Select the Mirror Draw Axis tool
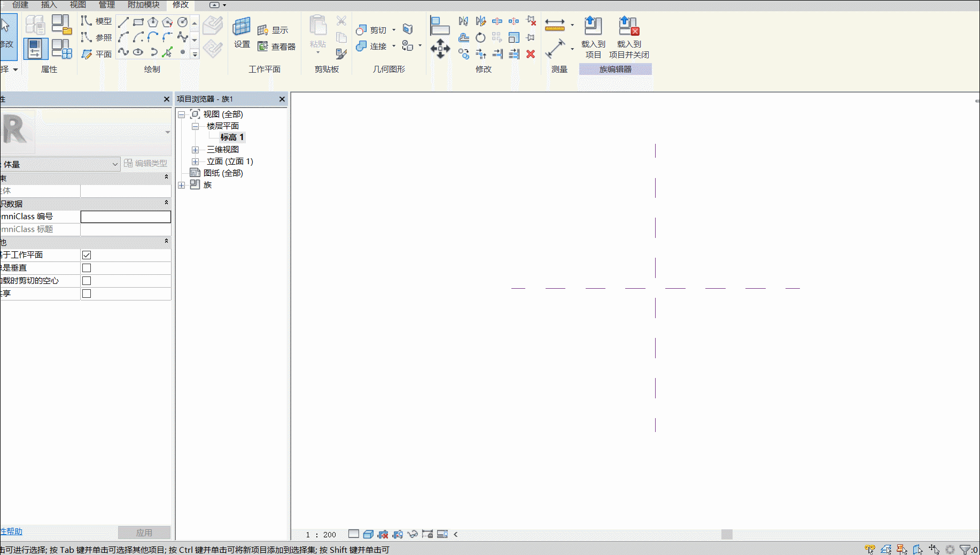This screenshot has width=980, height=555. coord(480,21)
